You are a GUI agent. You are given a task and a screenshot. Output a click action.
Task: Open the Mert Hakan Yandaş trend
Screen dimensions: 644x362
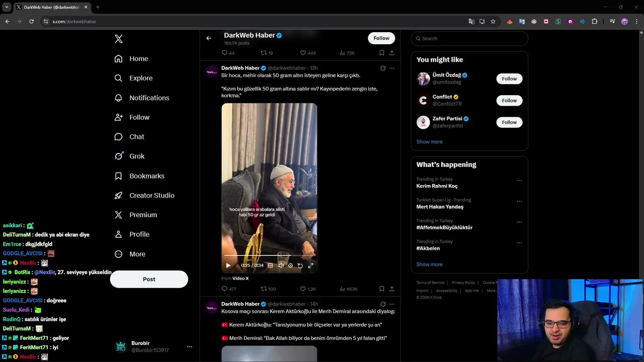click(x=440, y=207)
